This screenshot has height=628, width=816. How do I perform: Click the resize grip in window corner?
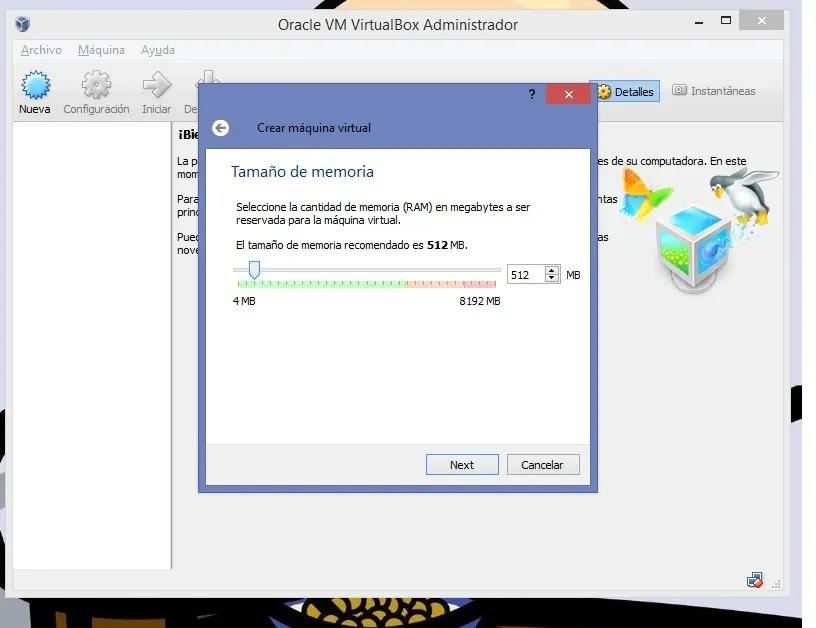776,584
